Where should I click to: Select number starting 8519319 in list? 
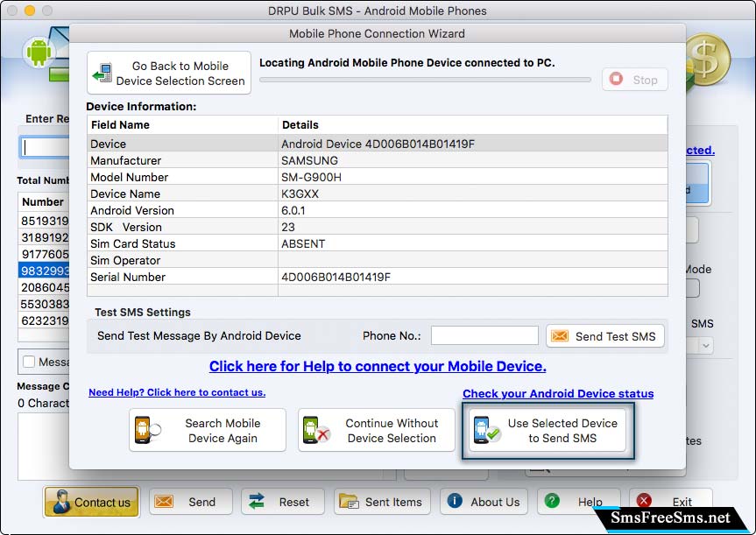[45, 221]
